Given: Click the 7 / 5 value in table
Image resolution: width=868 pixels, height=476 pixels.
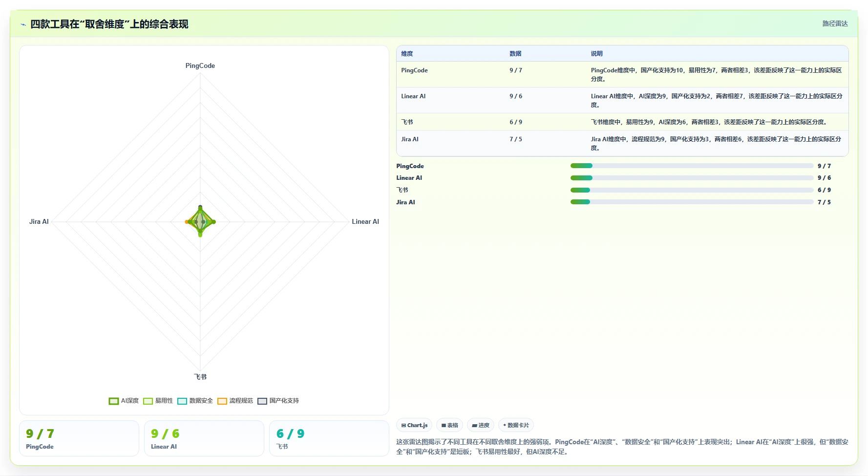Looking at the screenshot, I should tap(516, 139).
